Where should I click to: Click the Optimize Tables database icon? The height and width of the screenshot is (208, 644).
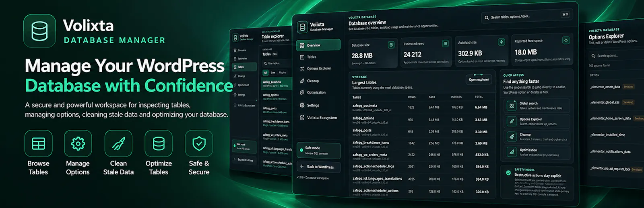tap(159, 143)
